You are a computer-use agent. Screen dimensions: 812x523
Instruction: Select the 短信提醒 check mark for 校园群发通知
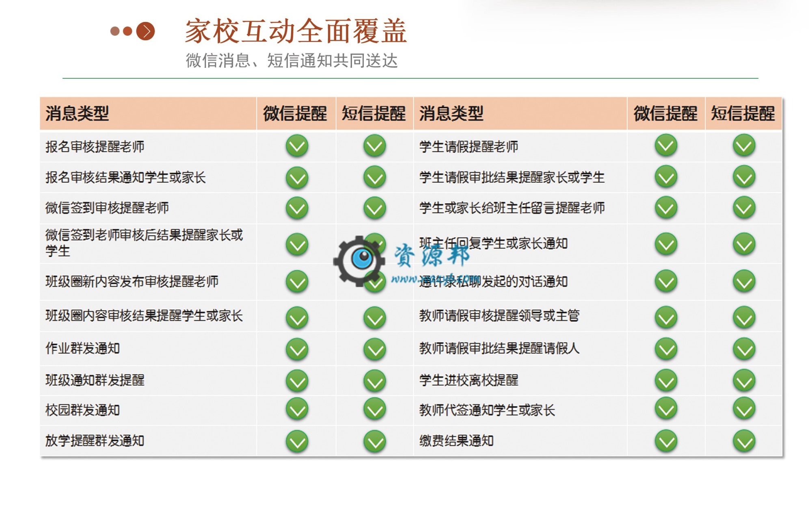(x=375, y=409)
